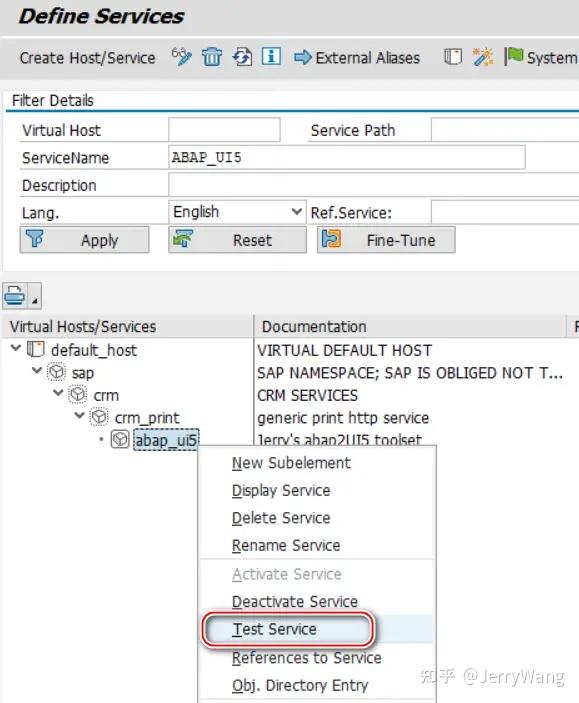Viewport: 579px width, 703px height.
Task: Click the trash can delete icon
Action: [x=212, y=57]
